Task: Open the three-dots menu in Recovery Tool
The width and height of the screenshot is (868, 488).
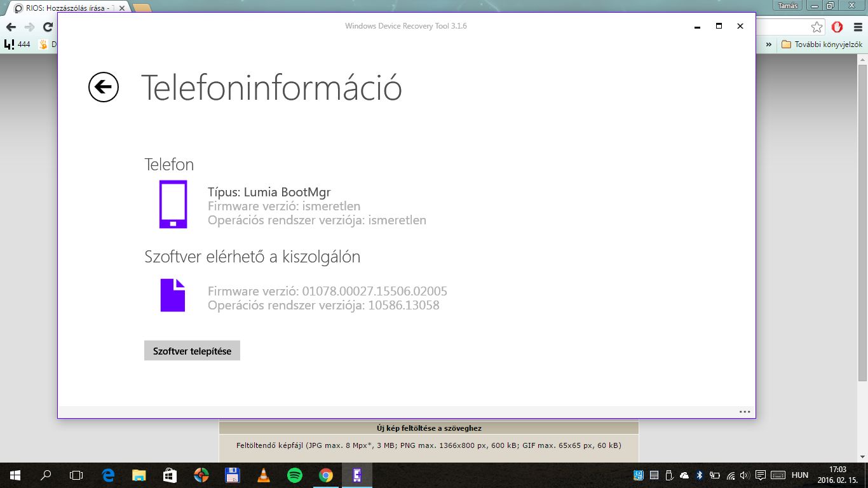Action: coord(745,412)
